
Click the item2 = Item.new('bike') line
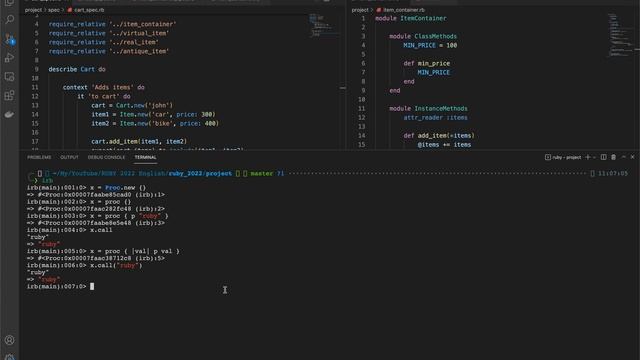pyautogui.click(x=155, y=123)
